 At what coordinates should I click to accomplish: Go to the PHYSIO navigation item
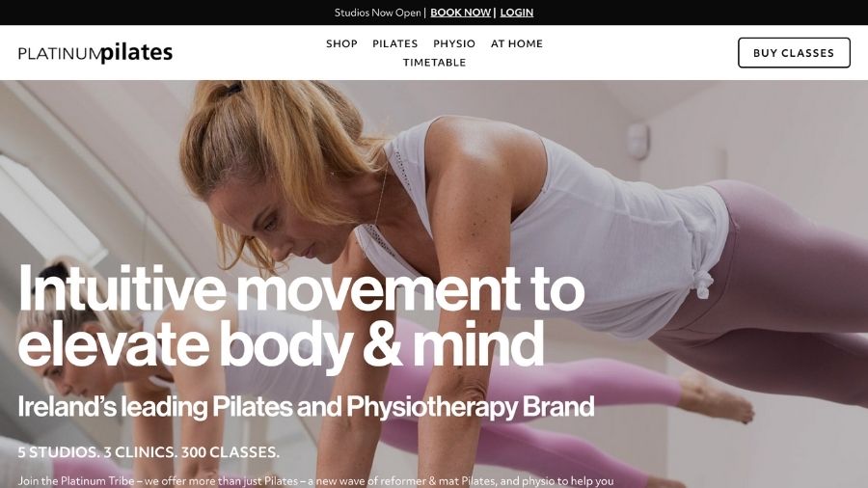click(x=454, y=43)
